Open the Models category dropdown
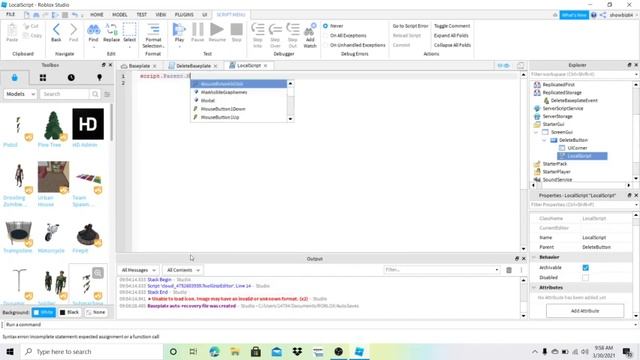This screenshot has width=640, height=360. tap(20, 94)
